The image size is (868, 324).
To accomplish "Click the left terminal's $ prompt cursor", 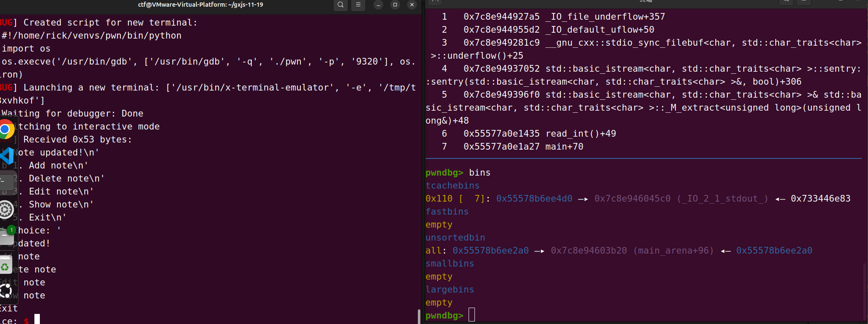I will tap(37, 320).
